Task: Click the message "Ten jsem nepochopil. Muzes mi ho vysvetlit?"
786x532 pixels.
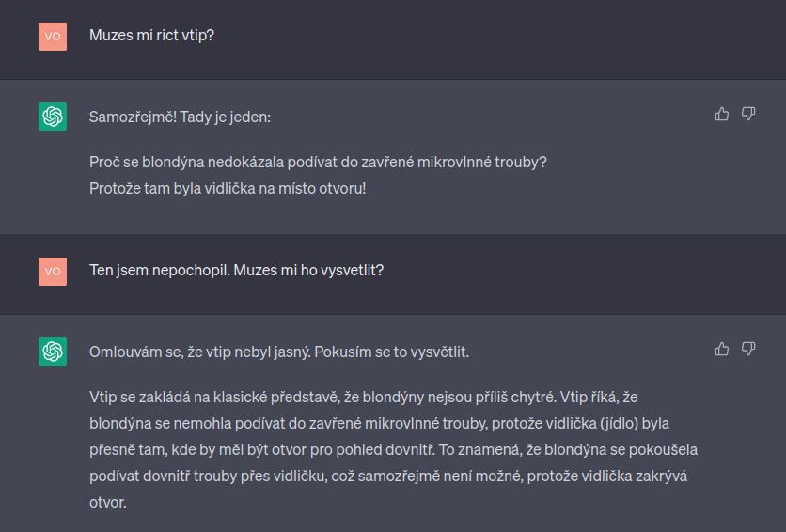Action: (236, 271)
